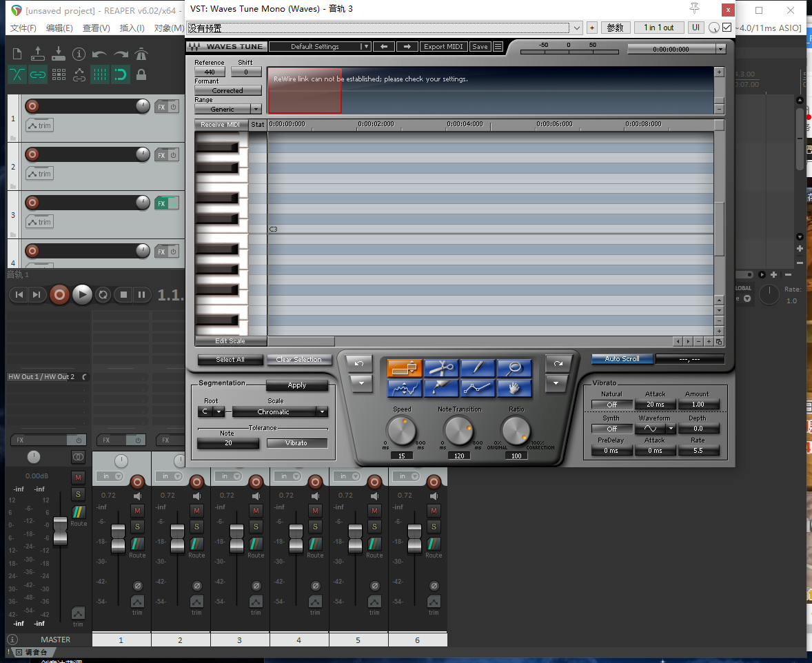
Task: Select the Hand navigation tool
Action: click(x=514, y=388)
